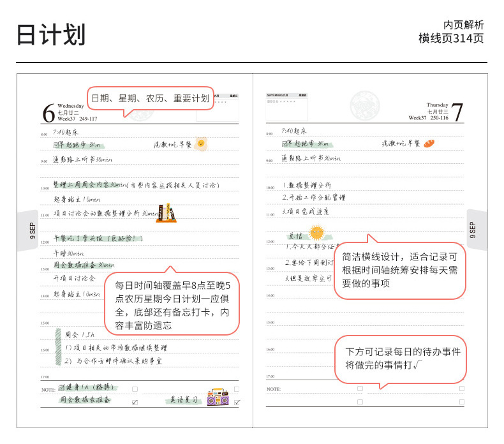This screenshot has height=444, width=504.
Task: Click '2) 与合作方邮件确认采购事宜'
Action: (114, 361)
